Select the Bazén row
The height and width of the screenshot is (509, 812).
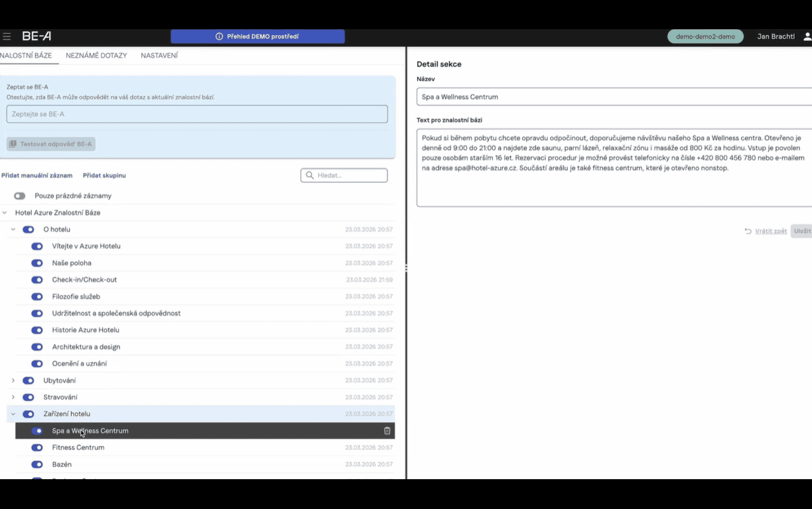pyautogui.click(x=205, y=465)
